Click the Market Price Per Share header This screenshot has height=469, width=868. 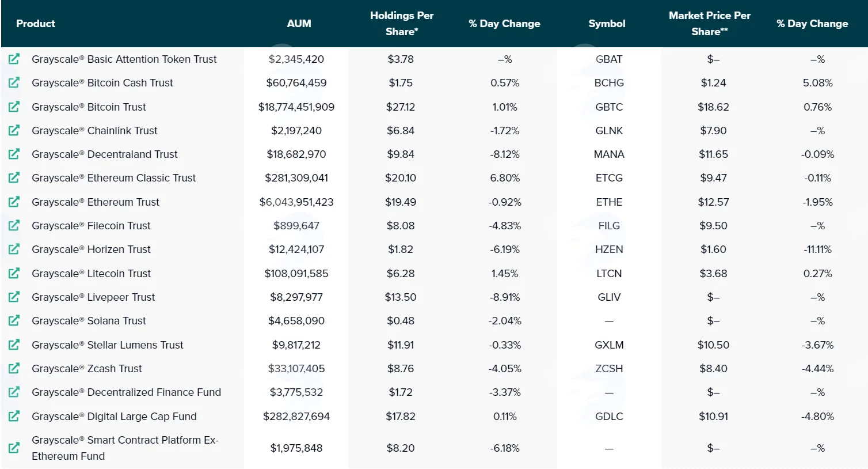click(710, 24)
